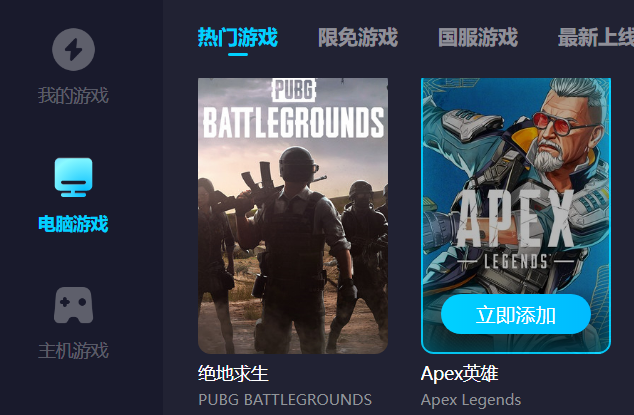Click the PUBG BATTLEGROUNDS subtitle text

point(285,400)
